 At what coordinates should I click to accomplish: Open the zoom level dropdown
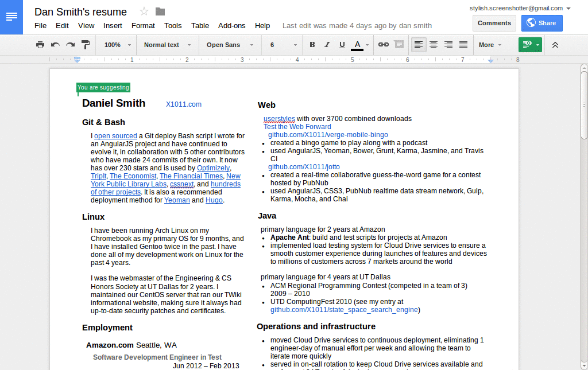[116, 45]
